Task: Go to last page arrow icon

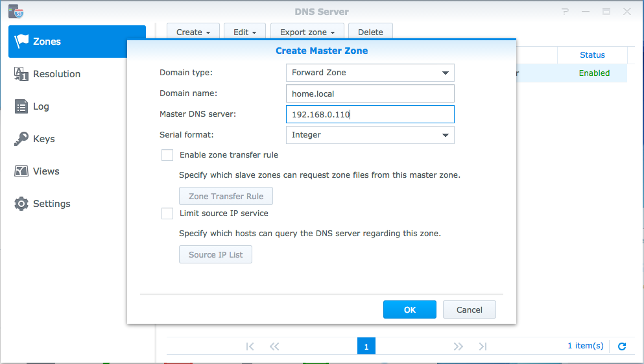Action: point(483,346)
